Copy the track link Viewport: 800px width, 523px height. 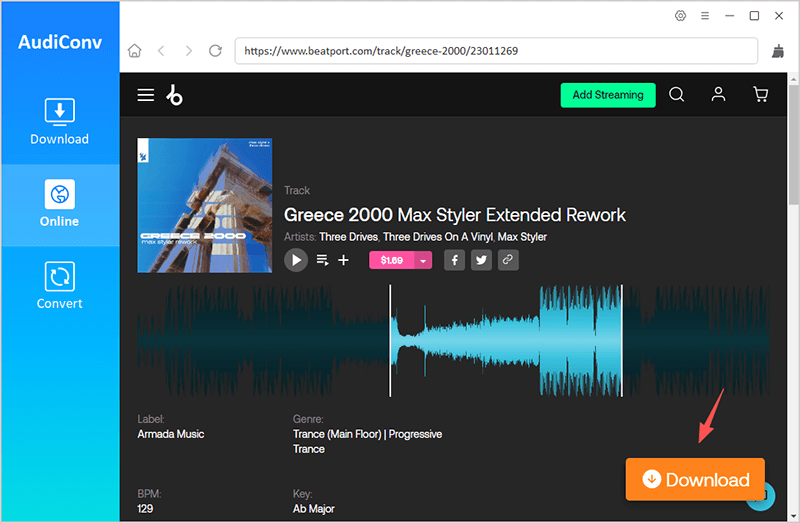[508, 260]
